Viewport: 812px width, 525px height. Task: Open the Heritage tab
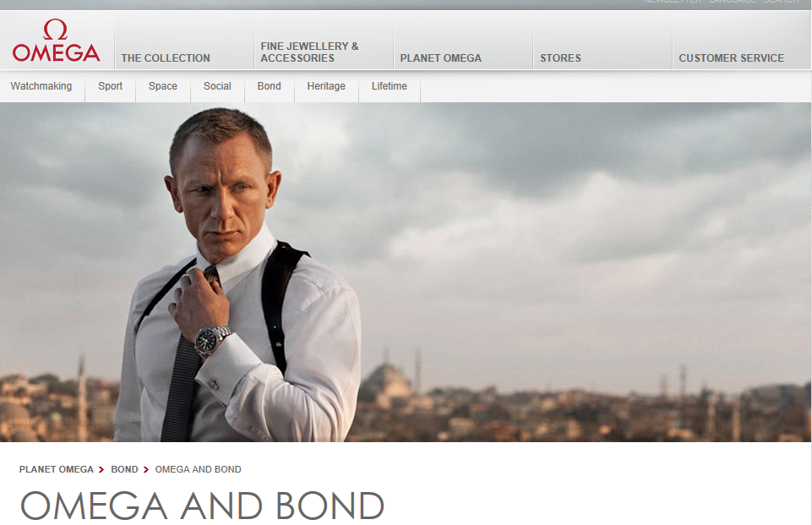coord(326,86)
